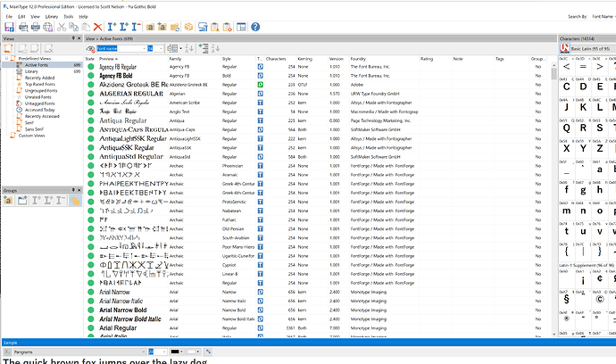Click the red Delete X icon
The width and height of the screenshot is (616, 364).
98,28
